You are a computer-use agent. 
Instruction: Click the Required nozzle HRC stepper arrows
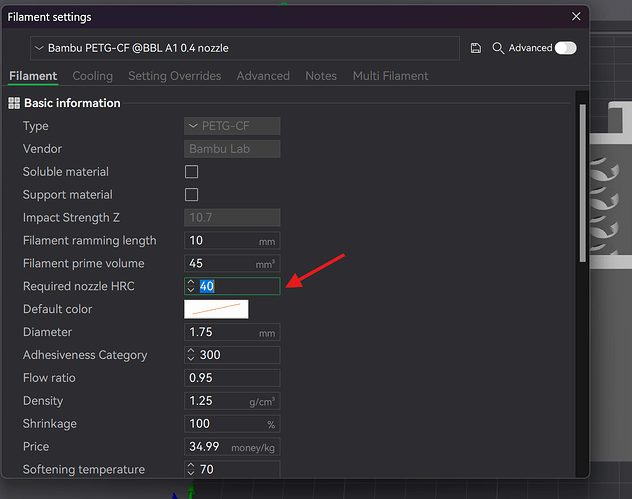tap(191, 286)
